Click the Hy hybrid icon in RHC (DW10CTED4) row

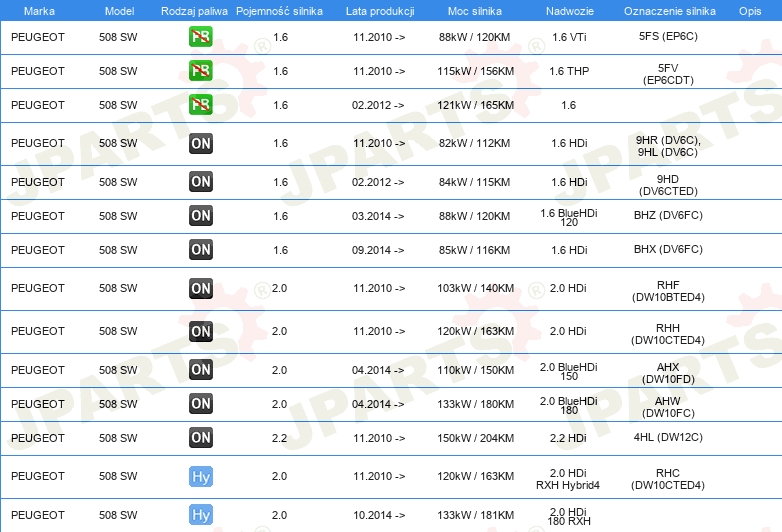200,476
